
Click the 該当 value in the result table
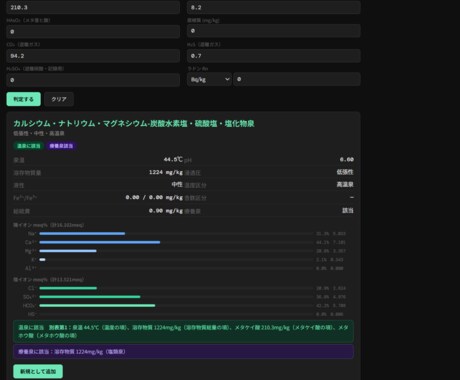(x=348, y=210)
